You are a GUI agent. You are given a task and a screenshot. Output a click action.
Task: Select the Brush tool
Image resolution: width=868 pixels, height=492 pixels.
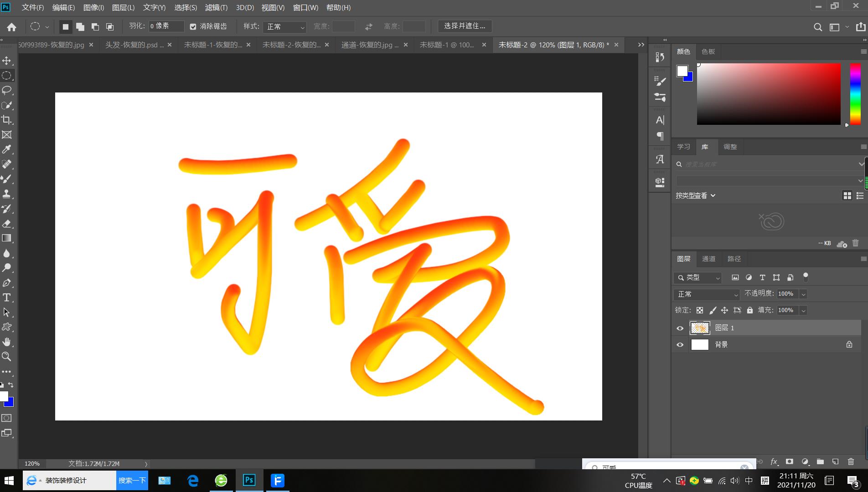pos(7,179)
